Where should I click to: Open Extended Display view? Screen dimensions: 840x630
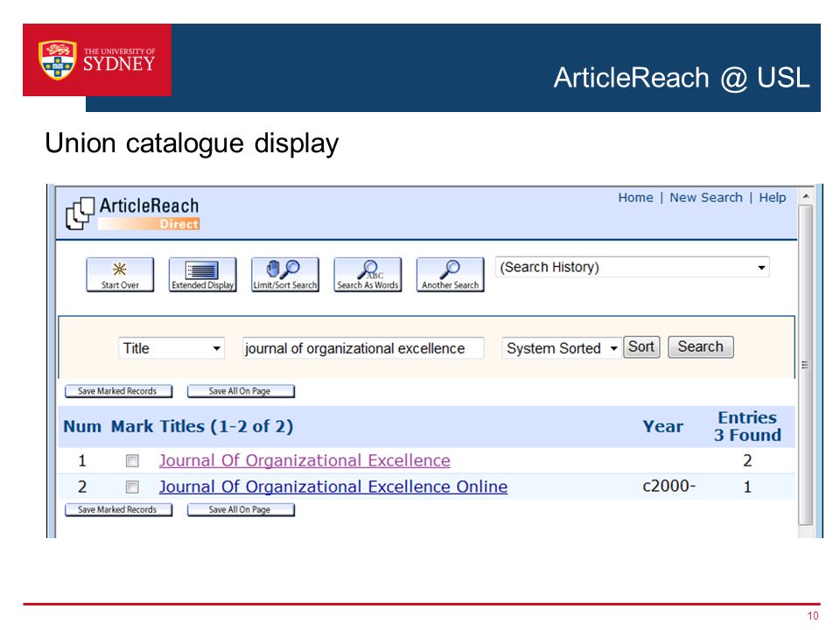coord(202,274)
